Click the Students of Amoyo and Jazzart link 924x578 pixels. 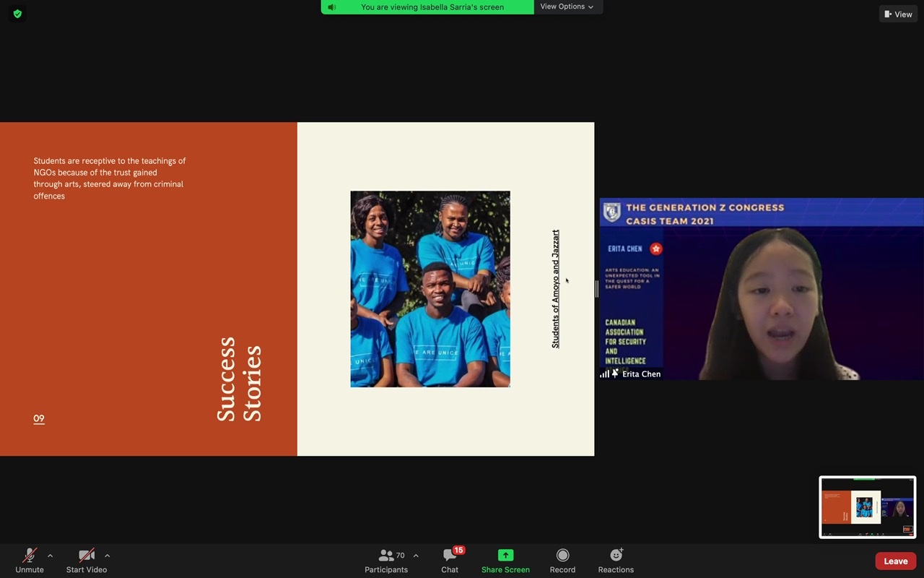(555, 289)
